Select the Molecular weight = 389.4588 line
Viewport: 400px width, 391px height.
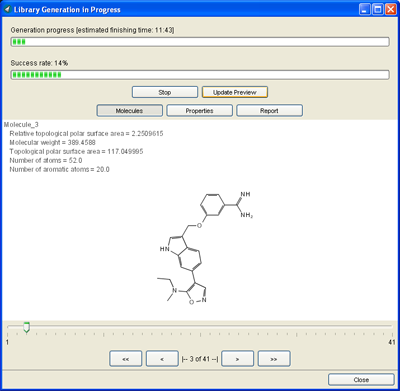52,143
